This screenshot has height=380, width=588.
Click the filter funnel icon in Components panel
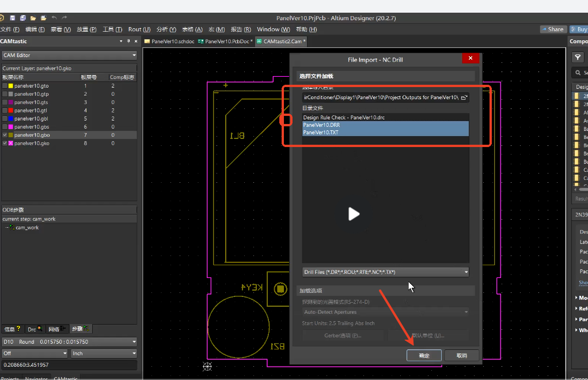pos(578,57)
